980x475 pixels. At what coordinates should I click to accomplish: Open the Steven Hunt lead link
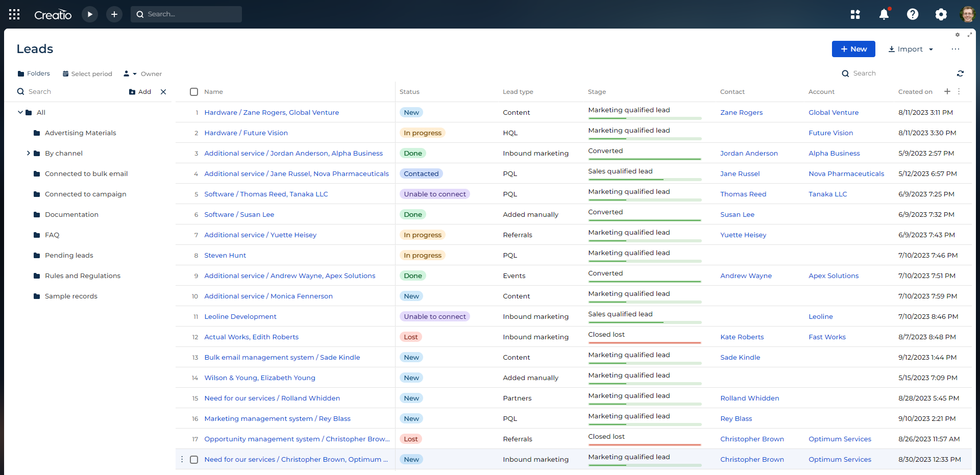(x=225, y=255)
